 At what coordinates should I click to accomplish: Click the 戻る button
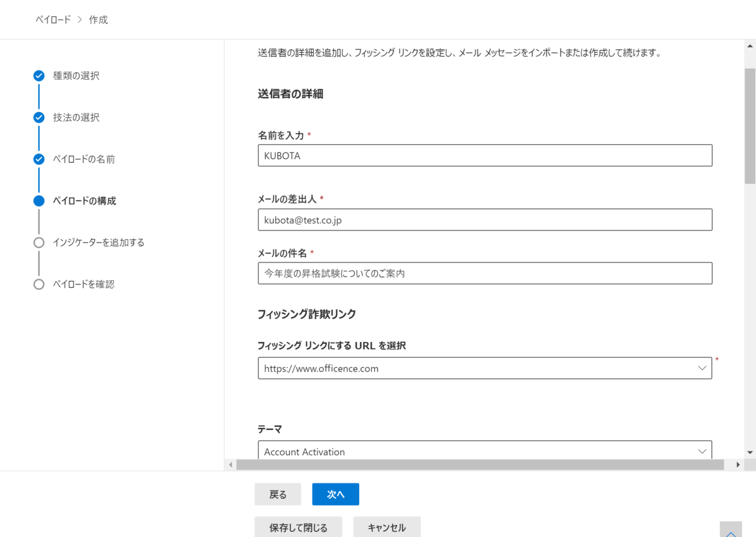point(278,494)
